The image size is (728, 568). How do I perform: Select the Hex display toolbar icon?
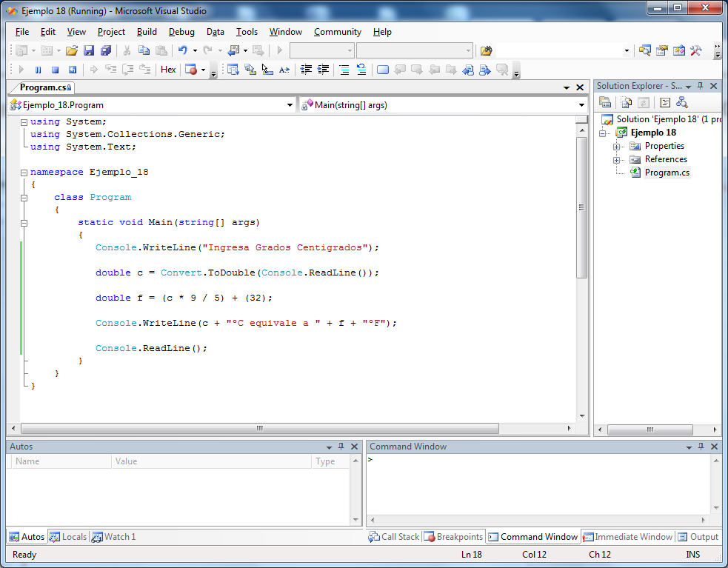[167, 69]
